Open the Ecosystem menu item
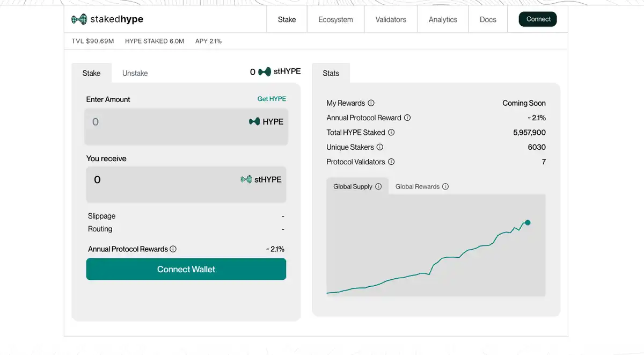This screenshot has height=355, width=644. click(335, 19)
